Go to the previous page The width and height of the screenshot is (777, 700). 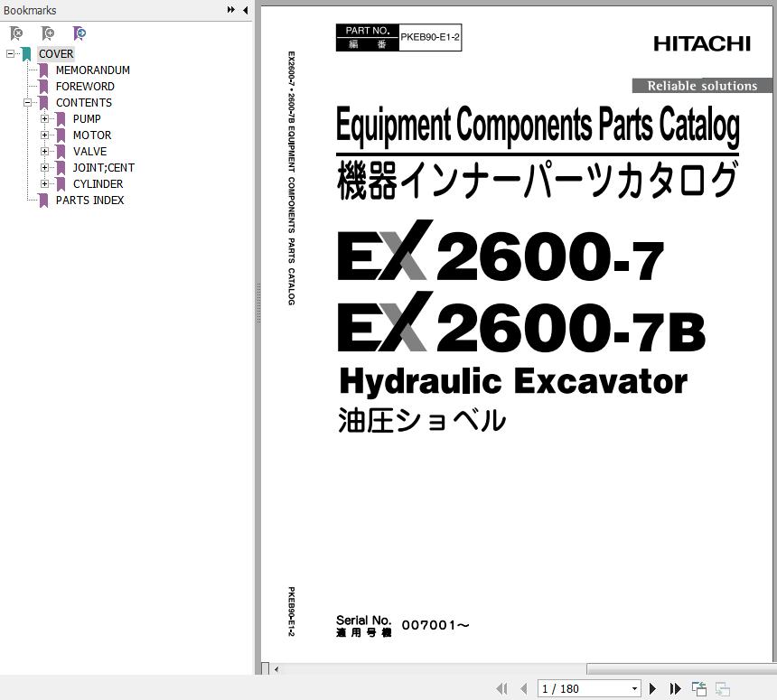pyautogui.click(x=524, y=688)
